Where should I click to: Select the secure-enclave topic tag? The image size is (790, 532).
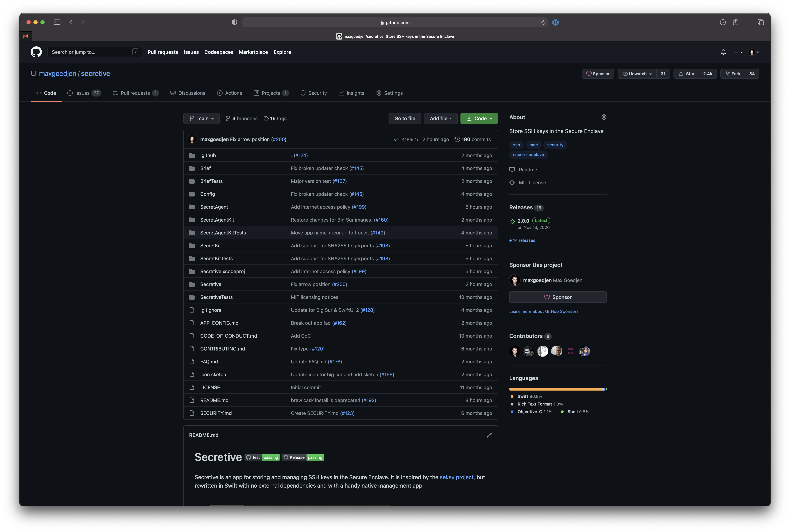click(528, 155)
